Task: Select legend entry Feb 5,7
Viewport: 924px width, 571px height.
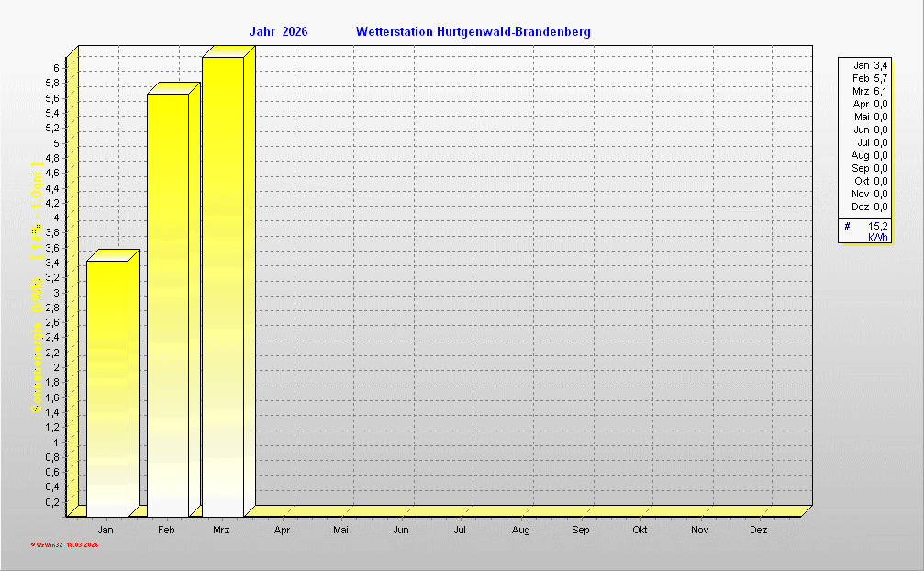Action: [x=870, y=78]
